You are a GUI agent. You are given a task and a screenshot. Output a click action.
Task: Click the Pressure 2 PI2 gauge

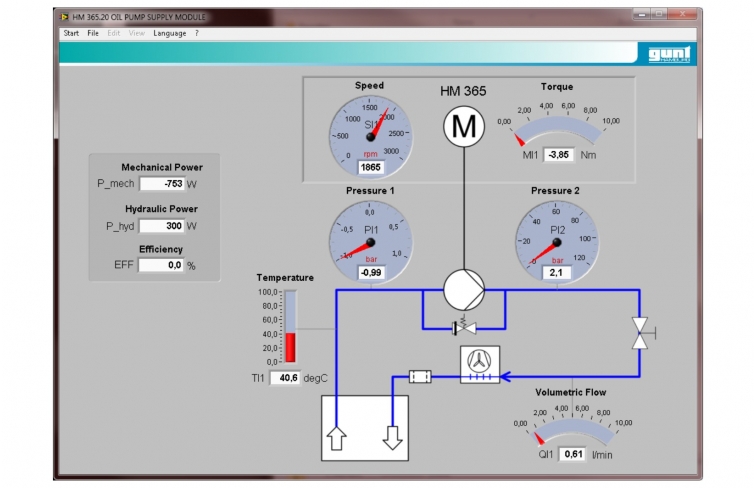pyautogui.click(x=557, y=242)
